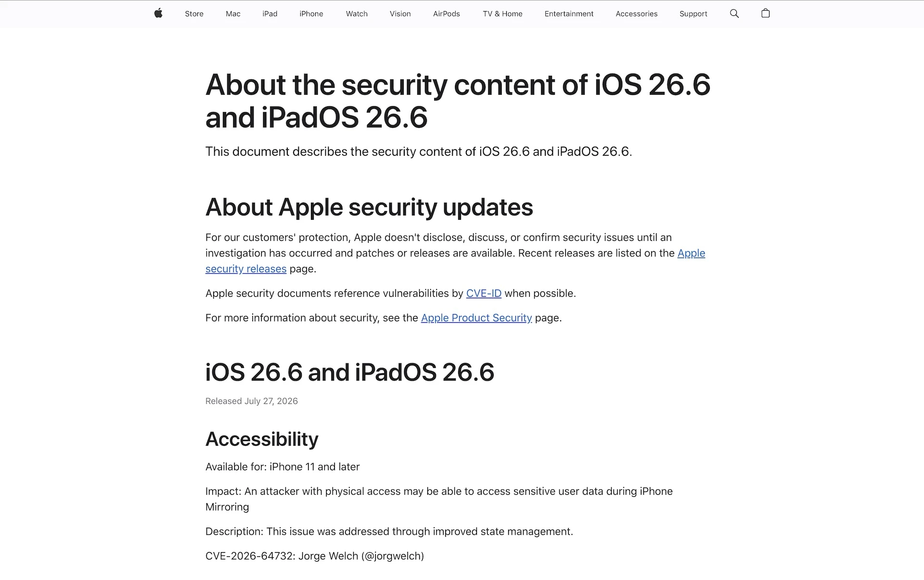Viewport: 924px width, 580px height.
Task: Click the Accessibility section heading
Action: tap(262, 439)
